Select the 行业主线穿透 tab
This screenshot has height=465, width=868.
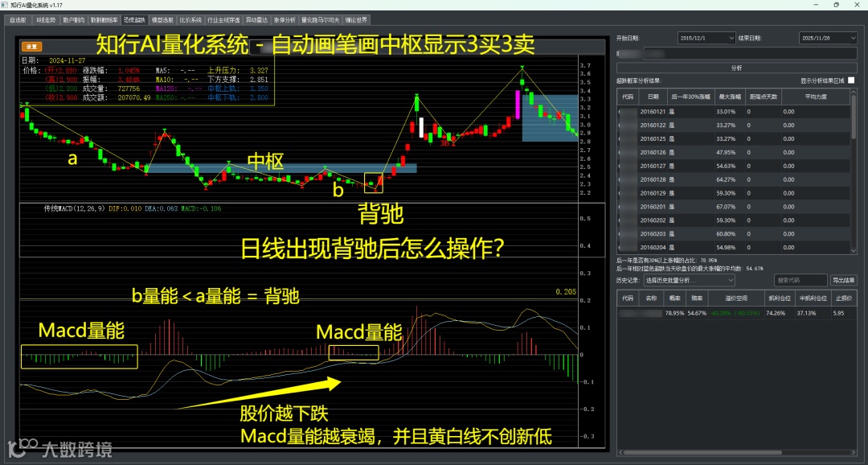tap(223, 20)
